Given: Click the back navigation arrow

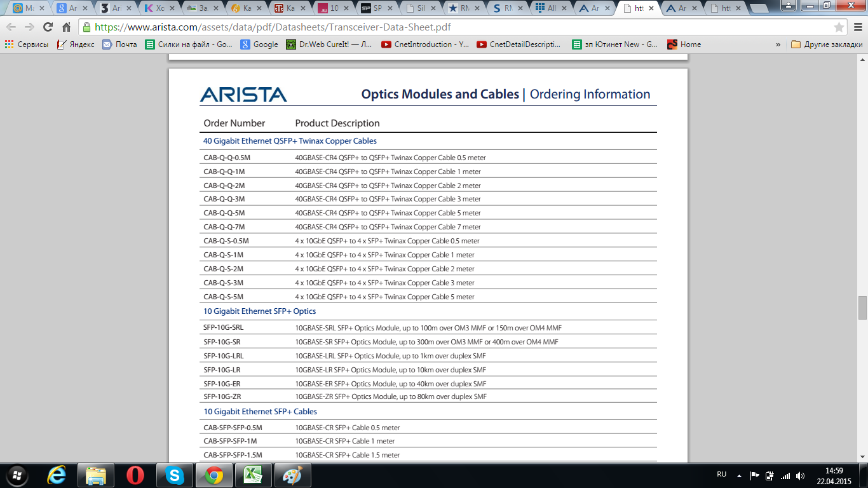Looking at the screenshot, I should 11,27.
